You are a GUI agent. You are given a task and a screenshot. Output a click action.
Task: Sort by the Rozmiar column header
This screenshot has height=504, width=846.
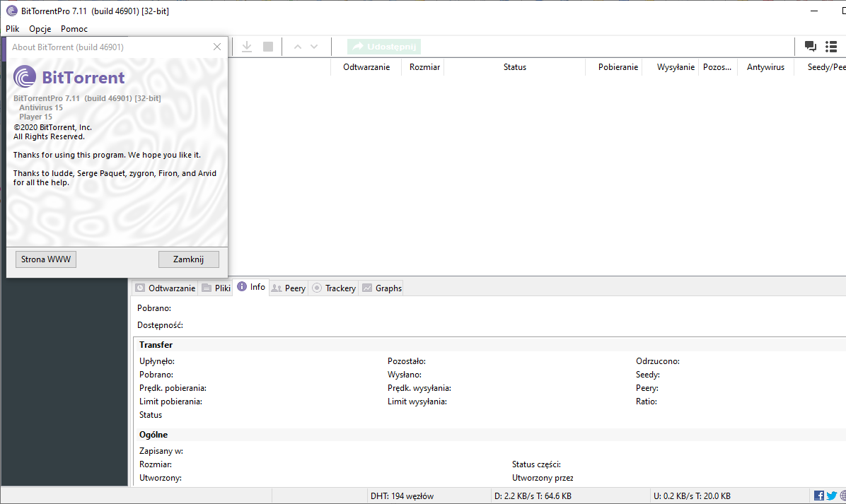pyautogui.click(x=424, y=67)
